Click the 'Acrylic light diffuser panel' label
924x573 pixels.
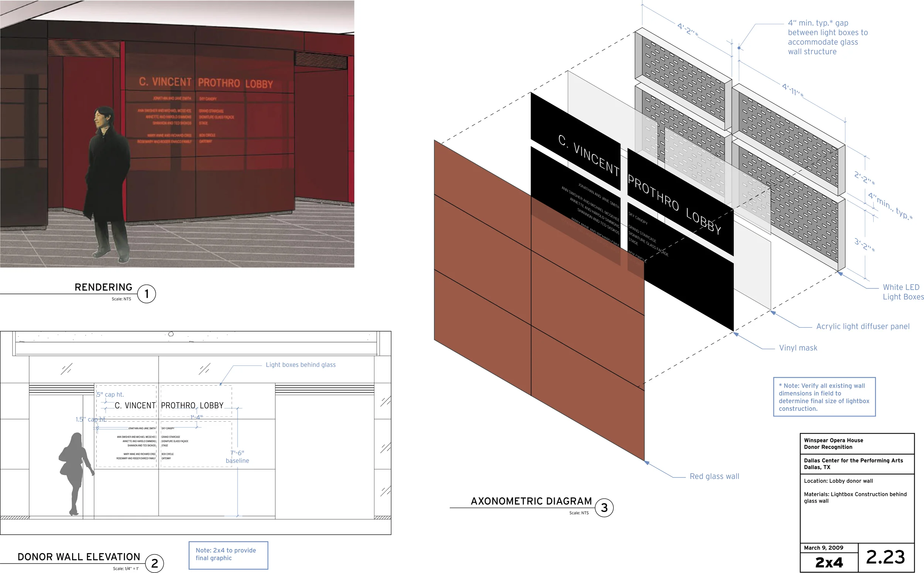[x=863, y=326]
